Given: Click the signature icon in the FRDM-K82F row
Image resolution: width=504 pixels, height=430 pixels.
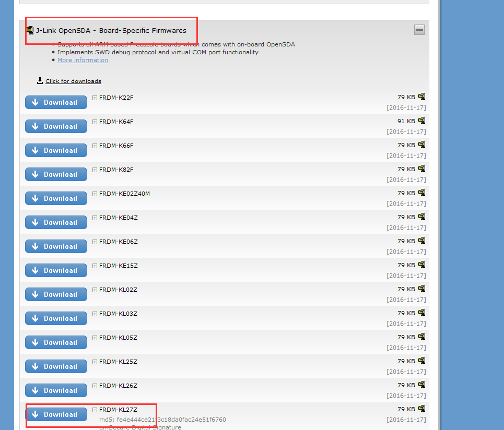Looking at the screenshot, I should point(421,168).
